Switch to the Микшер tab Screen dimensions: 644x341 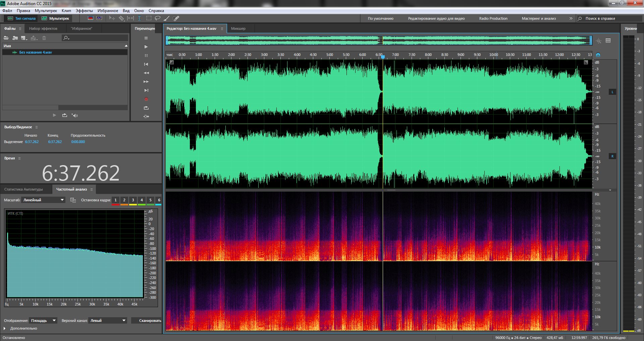pos(238,28)
